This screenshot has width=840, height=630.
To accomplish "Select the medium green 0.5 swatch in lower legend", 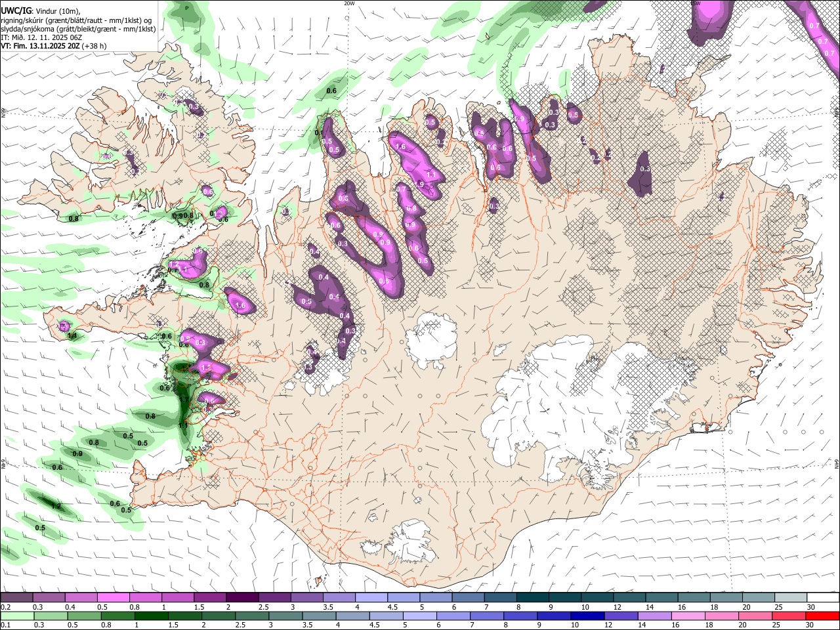I will coord(84,616).
